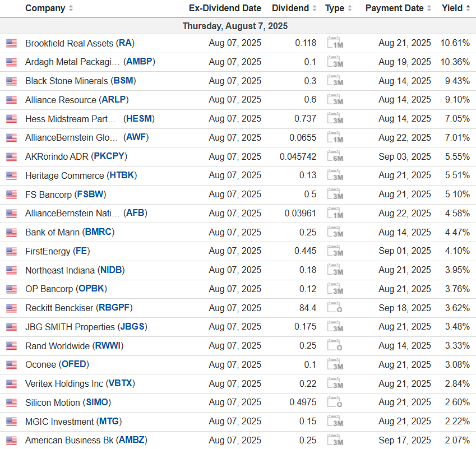Click the semiannual 6M icon for AKRorindo ADR
The image size is (476, 449).
tap(335, 156)
